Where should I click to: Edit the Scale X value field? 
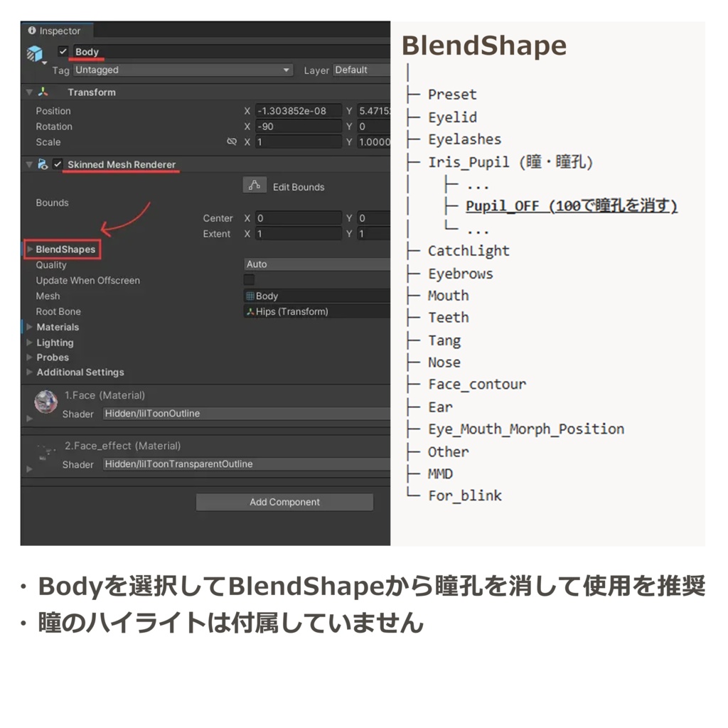click(x=299, y=142)
